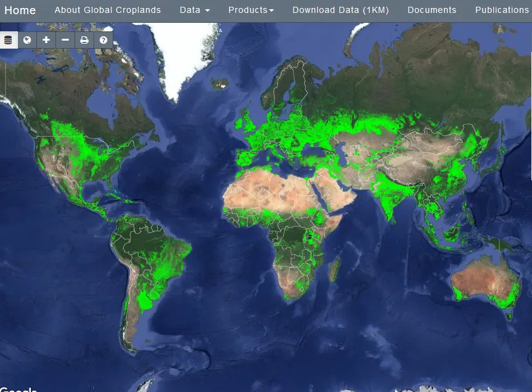Open Download Data (1KM) page
Image resolution: width=532 pixels, height=392 pixels.
[341, 10]
